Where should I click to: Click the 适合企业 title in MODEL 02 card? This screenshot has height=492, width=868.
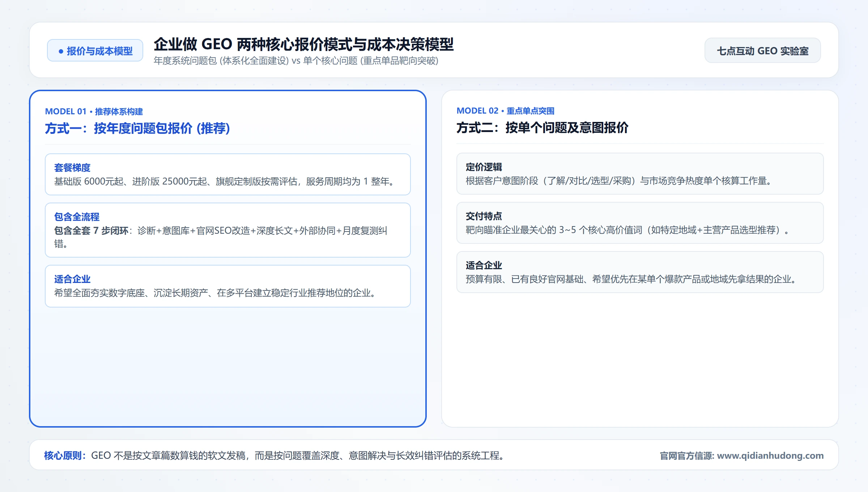tap(484, 265)
